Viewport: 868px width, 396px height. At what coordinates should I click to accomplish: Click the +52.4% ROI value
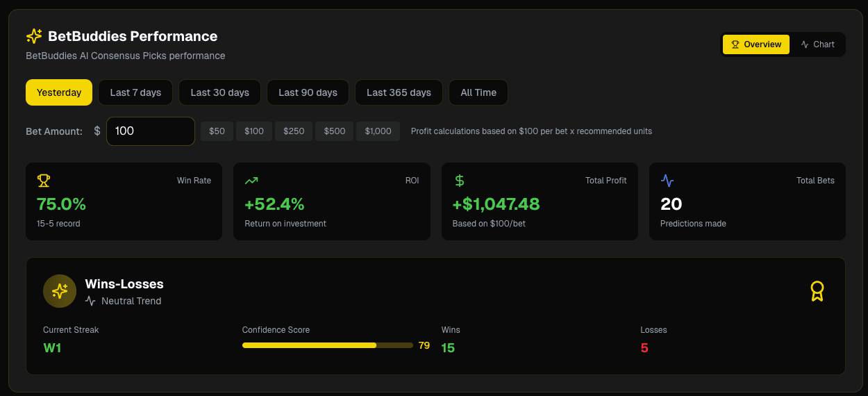point(274,204)
